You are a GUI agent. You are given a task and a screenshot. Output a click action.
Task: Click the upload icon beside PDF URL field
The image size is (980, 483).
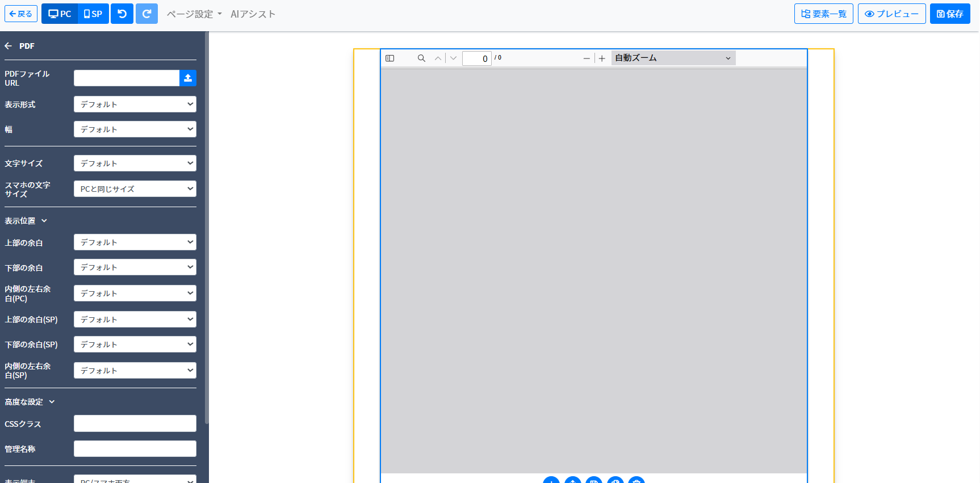[188, 78]
